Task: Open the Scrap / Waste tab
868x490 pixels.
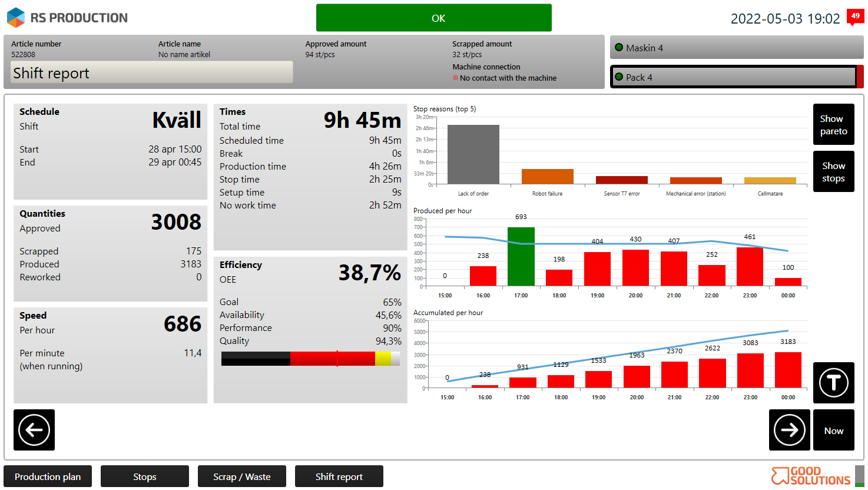Action: (x=242, y=476)
